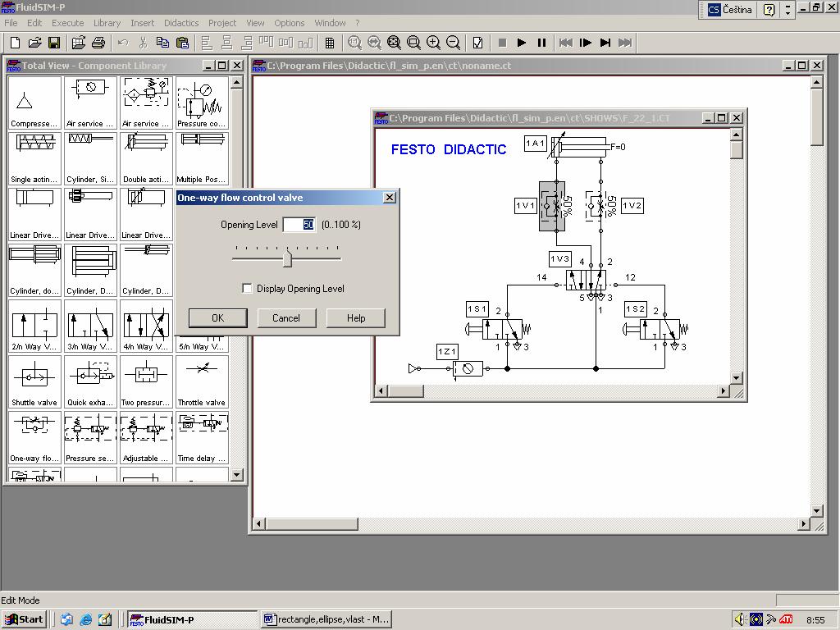
Task: Choose the Quick exhaust valve component
Action: [x=90, y=381]
